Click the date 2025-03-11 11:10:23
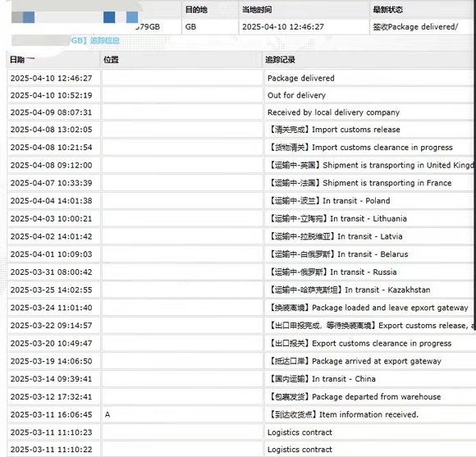 (51, 432)
